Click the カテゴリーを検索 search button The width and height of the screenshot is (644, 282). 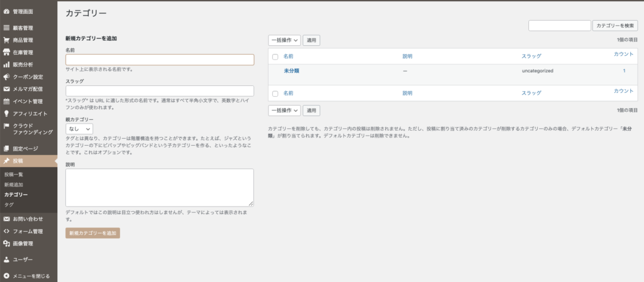coord(615,26)
